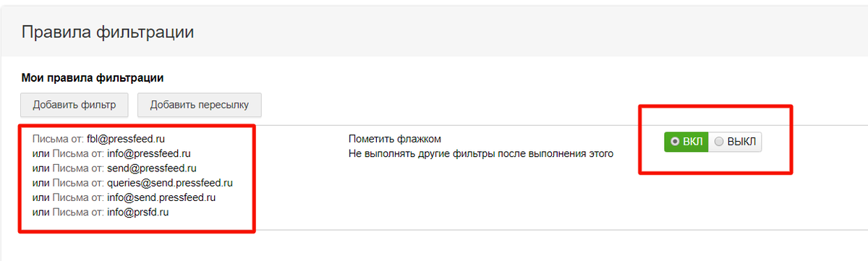Viewport: 868px width, 261px height.
Task: Click the Пометить флажком action text
Action: pyautogui.click(x=394, y=138)
